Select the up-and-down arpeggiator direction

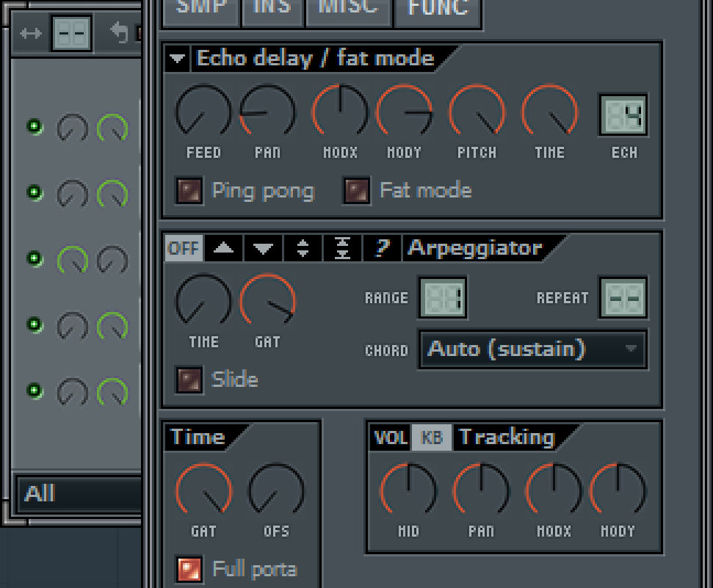click(303, 248)
